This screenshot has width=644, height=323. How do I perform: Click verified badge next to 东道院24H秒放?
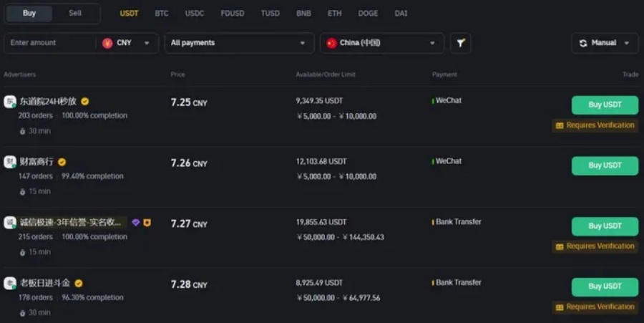point(85,101)
